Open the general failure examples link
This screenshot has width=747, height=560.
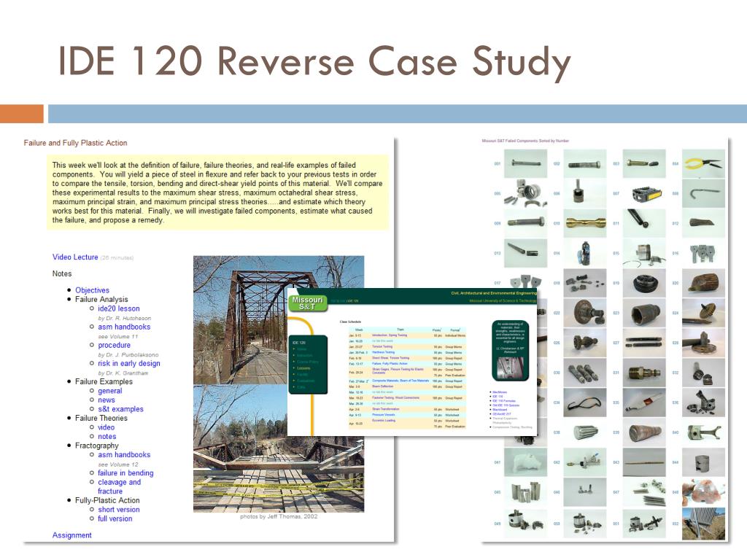[x=109, y=391]
